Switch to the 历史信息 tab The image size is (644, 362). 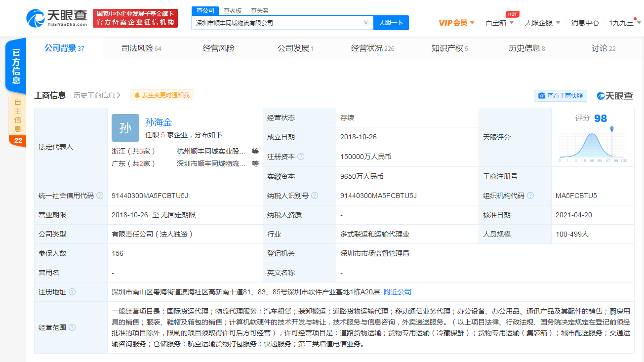coord(526,48)
